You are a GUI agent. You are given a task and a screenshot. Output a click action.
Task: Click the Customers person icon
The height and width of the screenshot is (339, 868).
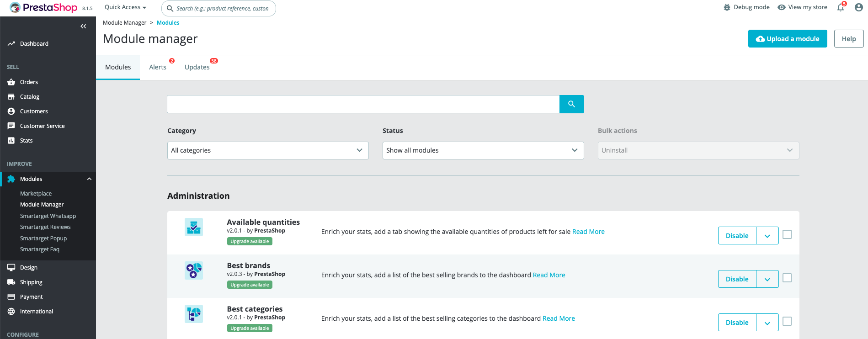11,111
